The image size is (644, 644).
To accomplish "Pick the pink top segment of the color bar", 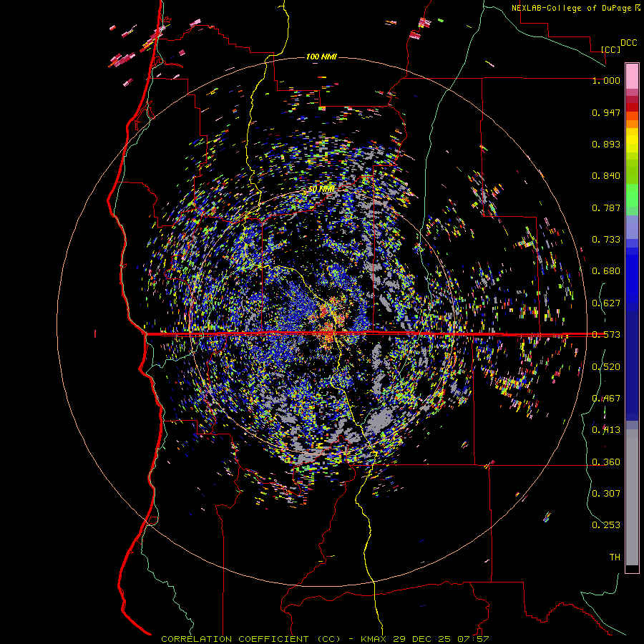I will pyautogui.click(x=632, y=77).
